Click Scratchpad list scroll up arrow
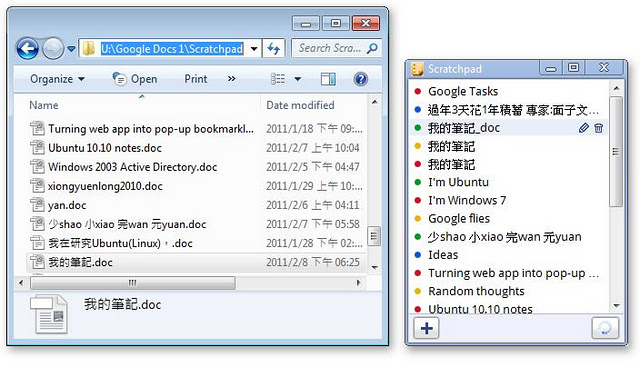The image size is (640, 367). [x=616, y=88]
